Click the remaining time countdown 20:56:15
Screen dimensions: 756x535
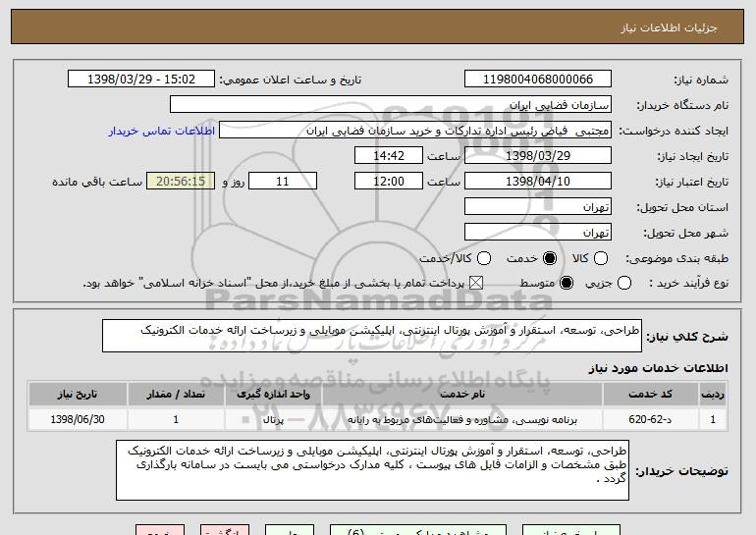(x=181, y=182)
